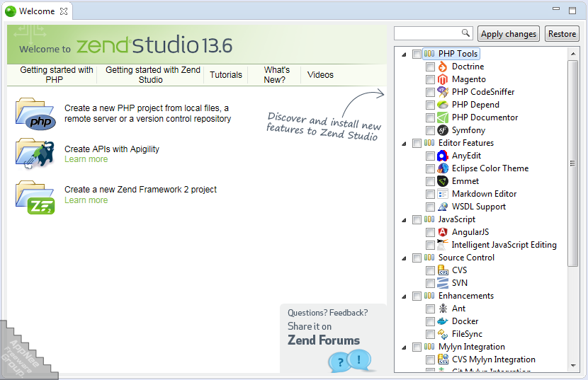Image resolution: width=588 pixels, height=380 pixels.
Task: Click the new PHP project folder icon
Action: tap(35, 114)
